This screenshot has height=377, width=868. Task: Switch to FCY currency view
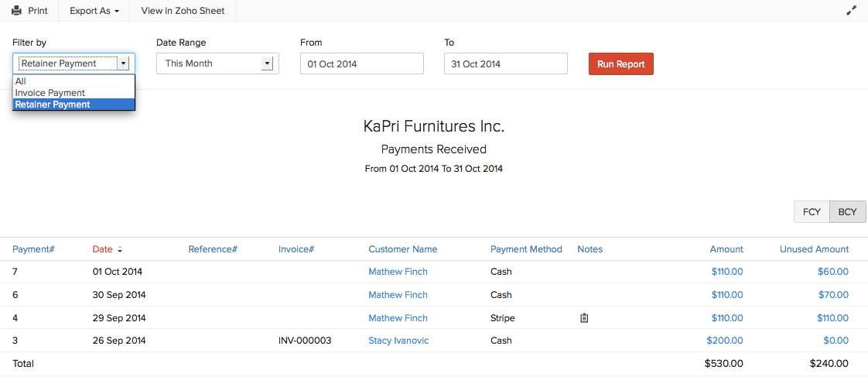[812, 211]
